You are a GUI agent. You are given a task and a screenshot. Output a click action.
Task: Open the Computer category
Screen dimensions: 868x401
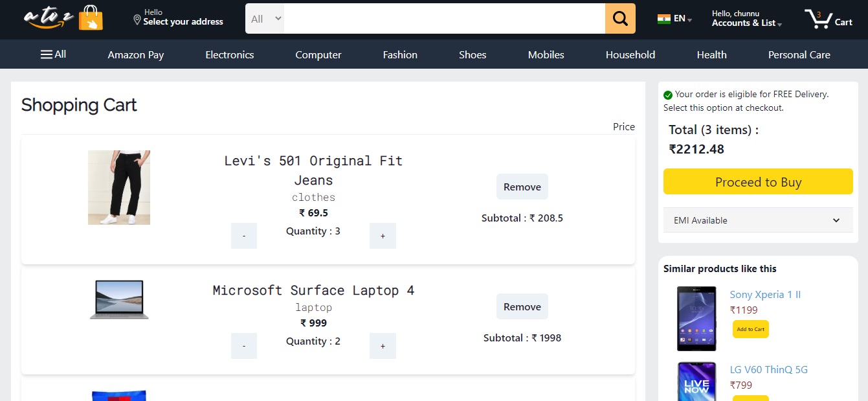pos(318,55)
